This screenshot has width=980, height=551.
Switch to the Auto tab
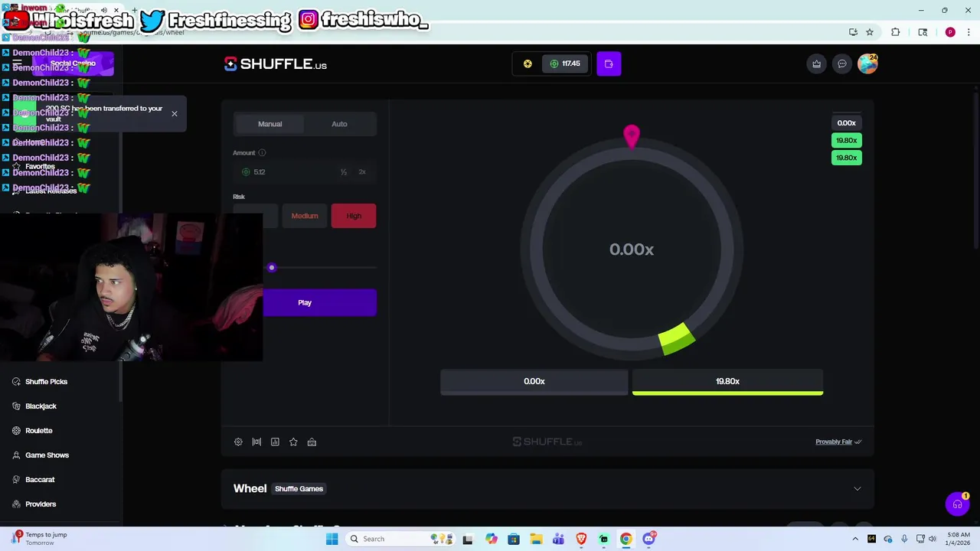click(339, 124)
